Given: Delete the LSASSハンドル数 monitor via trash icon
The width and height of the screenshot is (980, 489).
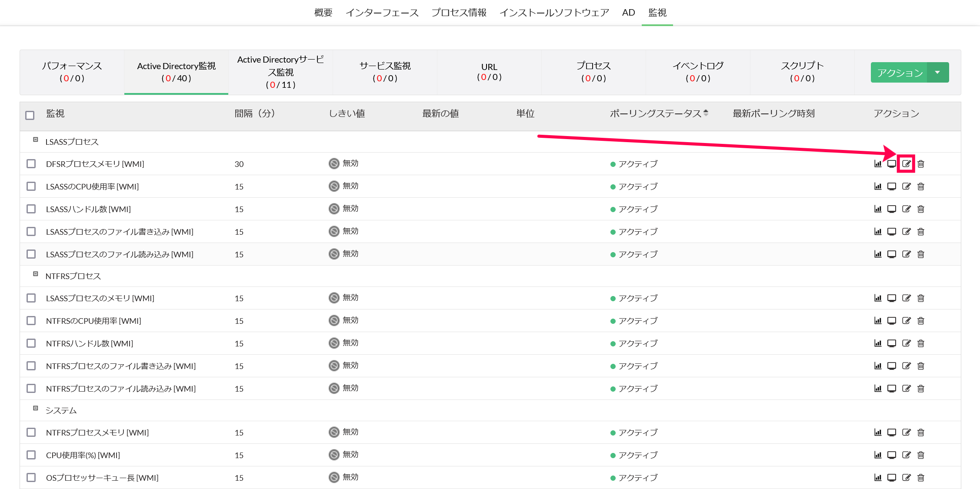Looking at the screenshot, I should [x=920, y=209].
